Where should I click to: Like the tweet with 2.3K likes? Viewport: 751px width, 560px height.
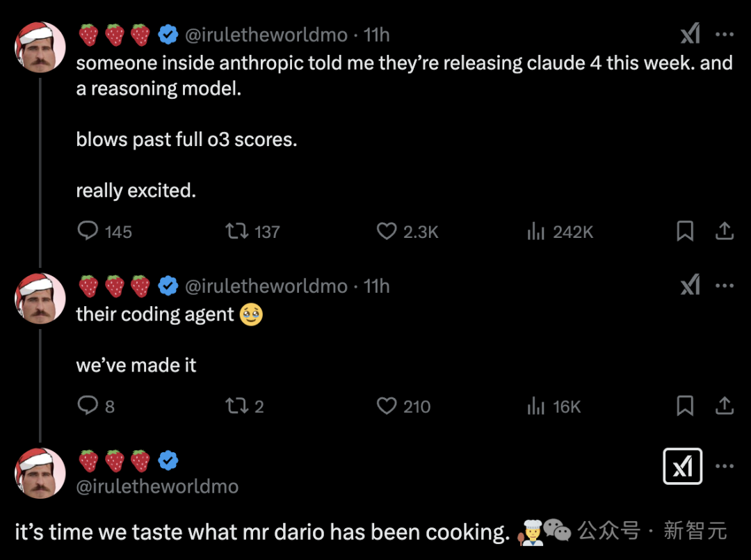pos(386,231)
